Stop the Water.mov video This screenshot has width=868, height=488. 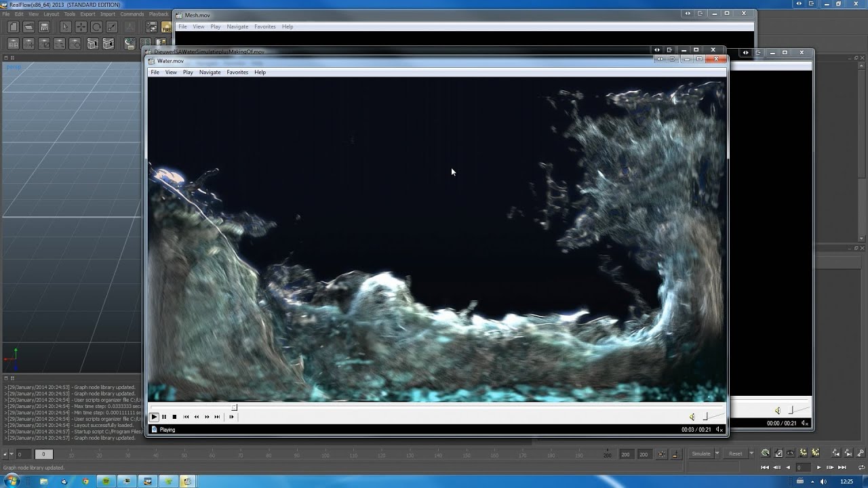(x=174, y=417)
